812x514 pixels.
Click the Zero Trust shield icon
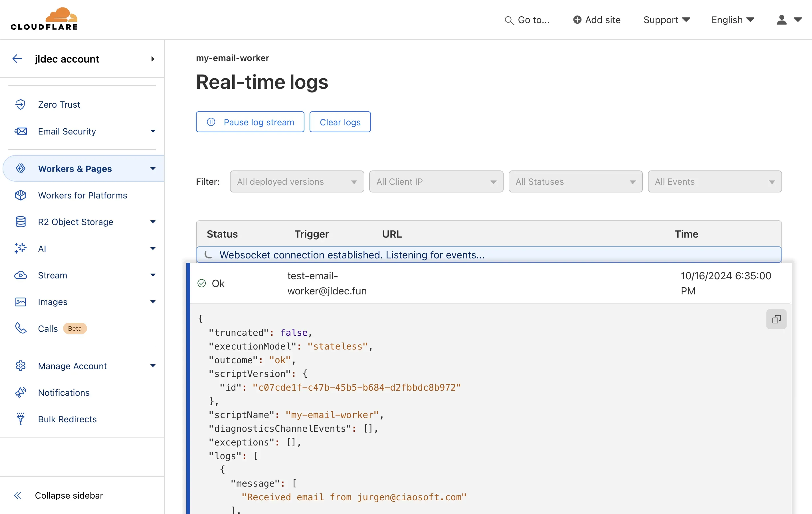point(20,104)
